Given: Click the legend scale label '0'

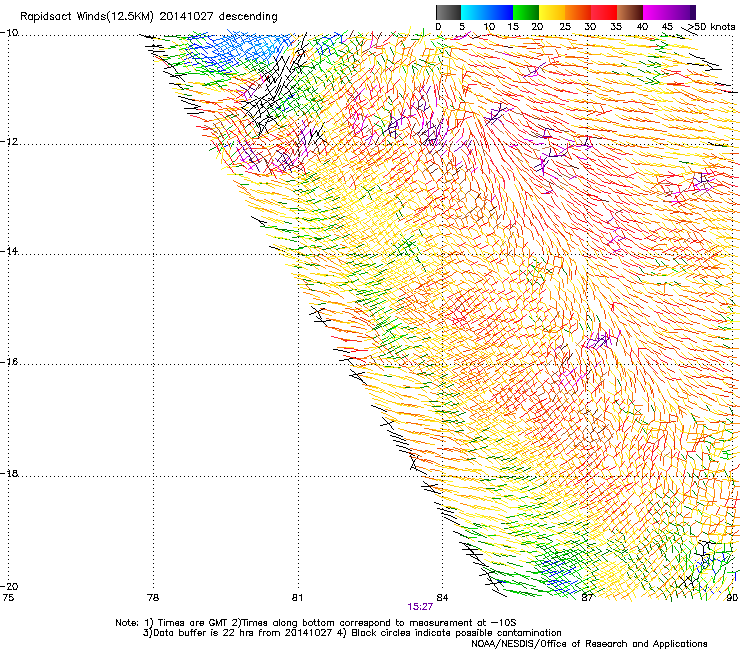Looking at the screenshot, I should point(438,27).
